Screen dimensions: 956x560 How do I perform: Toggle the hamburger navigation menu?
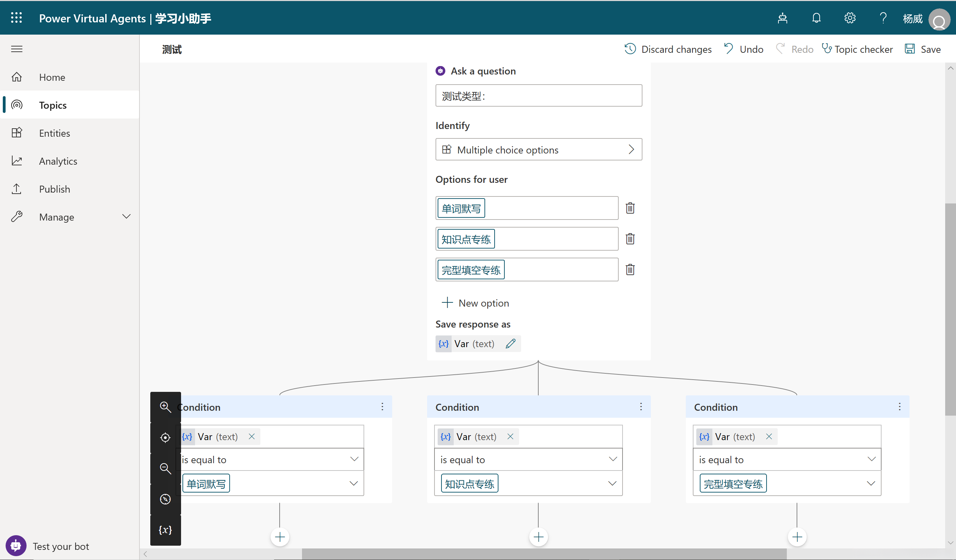coord(17,49)
